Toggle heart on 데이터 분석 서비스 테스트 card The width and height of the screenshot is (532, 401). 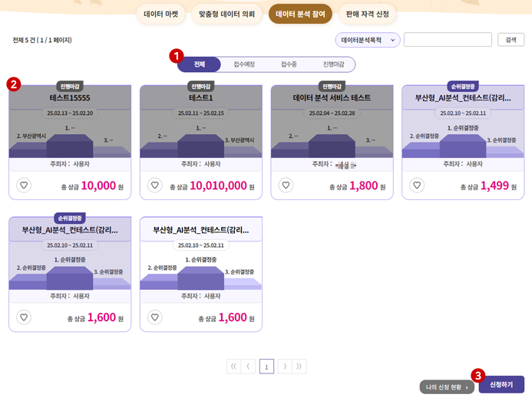[286, 185]
